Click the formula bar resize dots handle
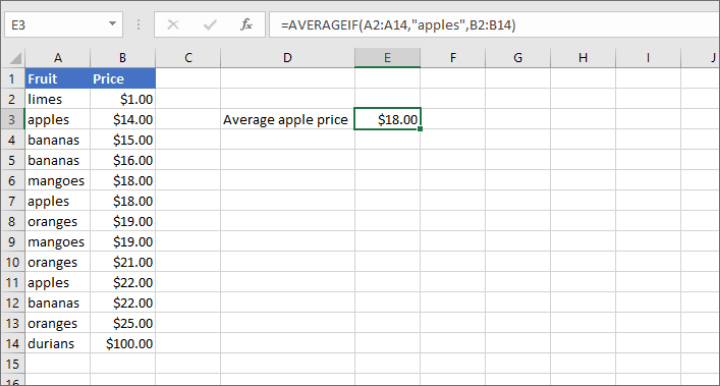720x386 pixels. click(138, 25)
